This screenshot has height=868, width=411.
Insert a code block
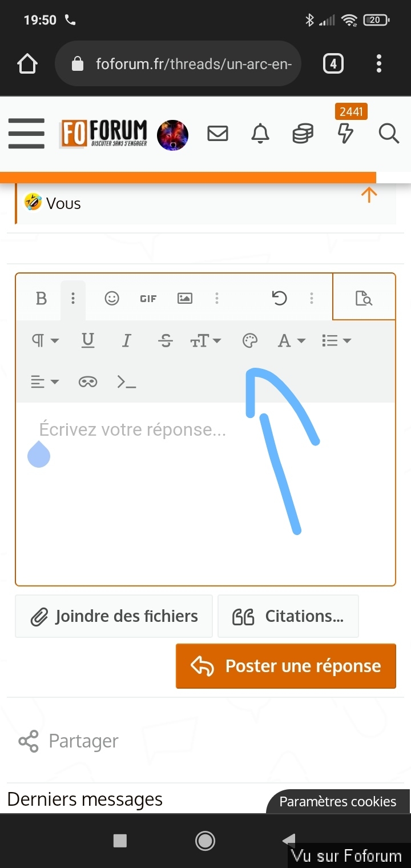pyautogui.click(x=126, y=382)
